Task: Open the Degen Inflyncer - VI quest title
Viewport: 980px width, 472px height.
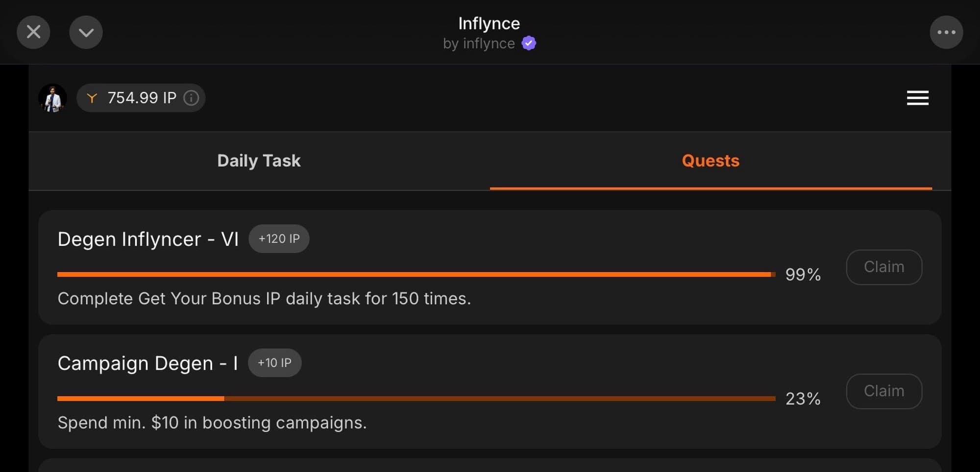Action: [148, 239]
